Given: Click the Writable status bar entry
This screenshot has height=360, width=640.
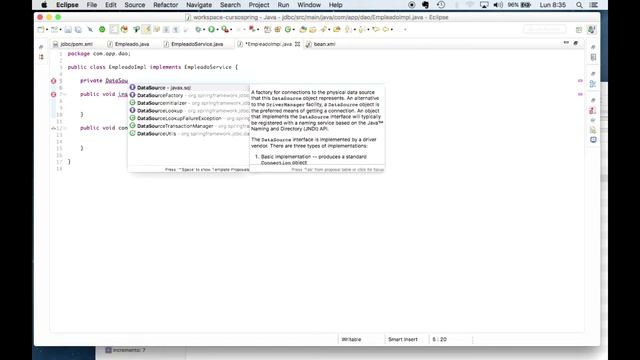Looking at the screenshot, I should [x=351, y=339].
